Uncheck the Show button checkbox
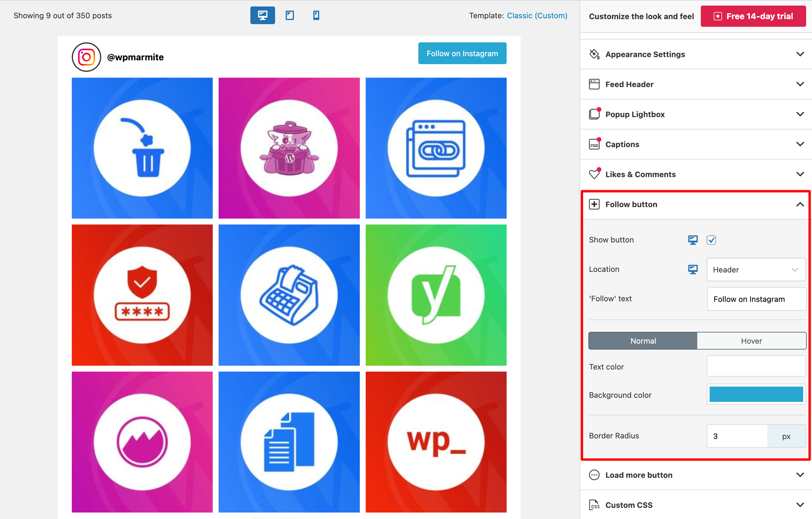Screen dimensions: 812x519 pyautogui.click(x=711, y=240)
